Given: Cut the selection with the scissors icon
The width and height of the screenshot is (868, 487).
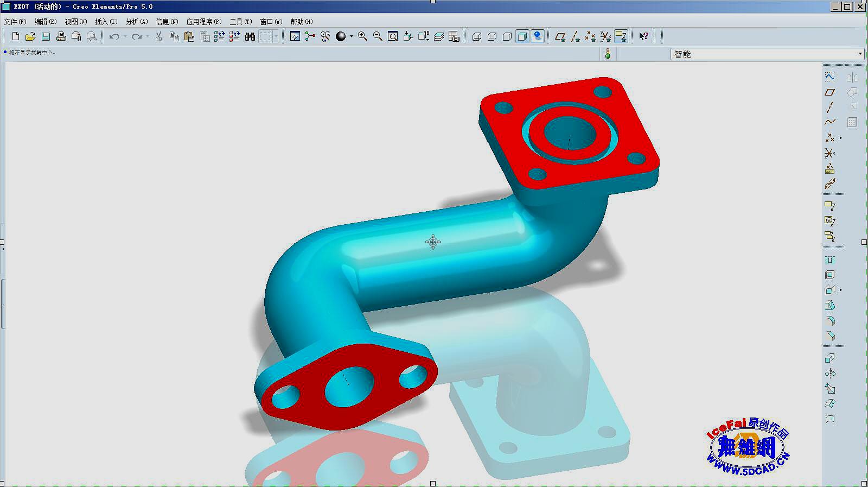Looking at the screenshot, I should (x=158, y=36).
